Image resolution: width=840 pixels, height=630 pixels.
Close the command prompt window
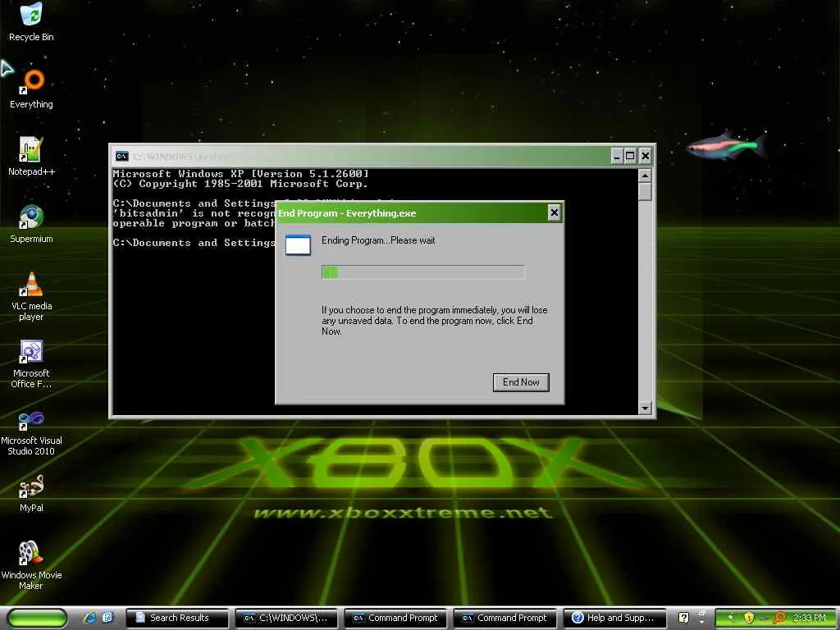click(x=646, y=156)
